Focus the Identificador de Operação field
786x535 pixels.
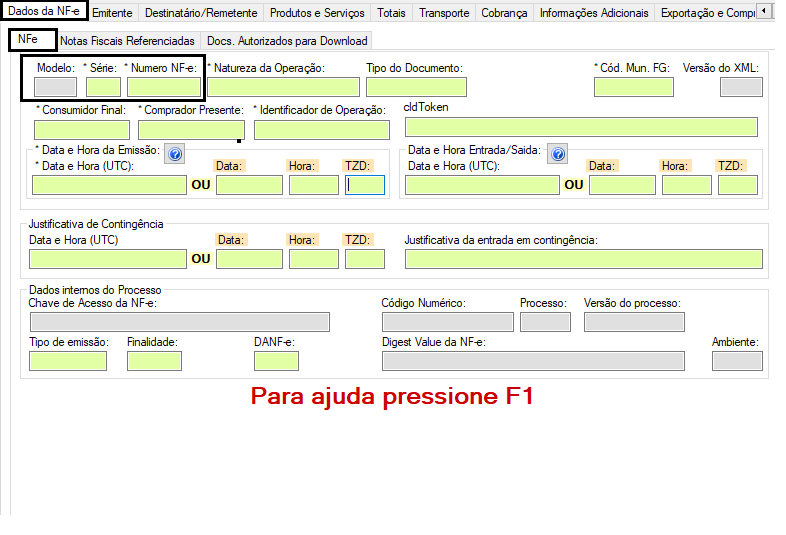322,129
